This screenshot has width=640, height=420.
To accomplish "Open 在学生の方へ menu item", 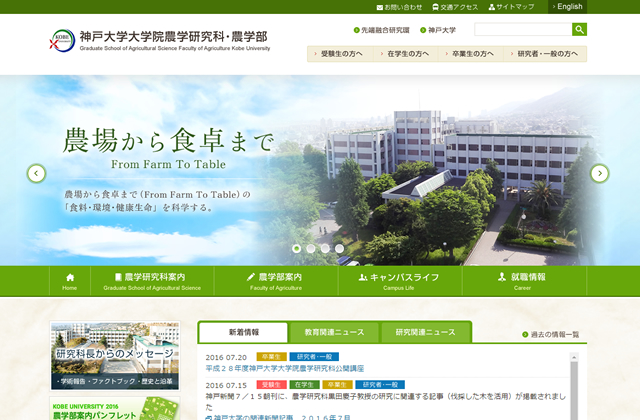I will click(x=406, y=54).
